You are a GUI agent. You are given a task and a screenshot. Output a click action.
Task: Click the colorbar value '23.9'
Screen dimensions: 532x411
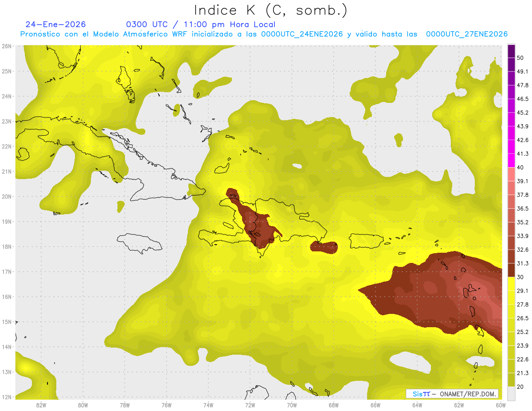coord(522,345)
